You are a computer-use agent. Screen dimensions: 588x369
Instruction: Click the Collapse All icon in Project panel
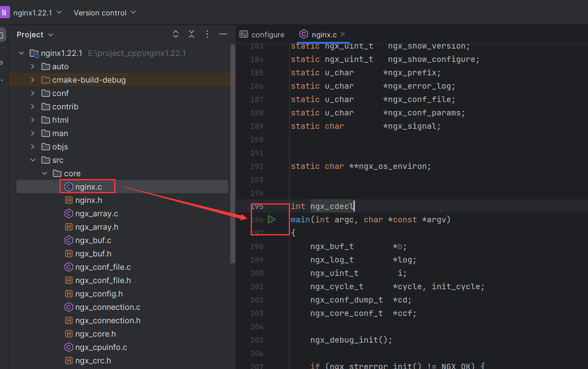pos(192,34)
